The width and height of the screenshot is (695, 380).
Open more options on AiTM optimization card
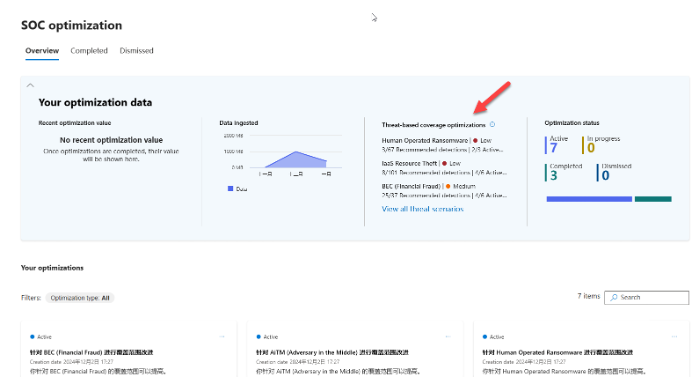pos(448,337)
